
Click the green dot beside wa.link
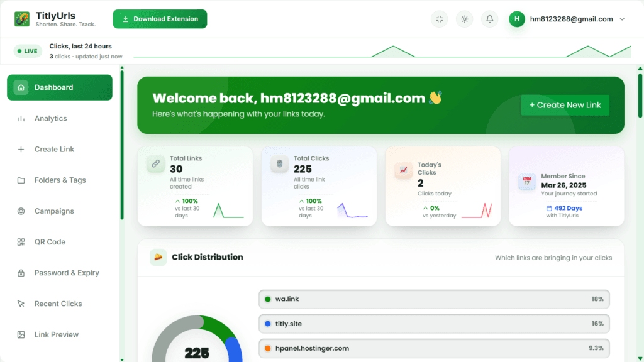[268, 299]
